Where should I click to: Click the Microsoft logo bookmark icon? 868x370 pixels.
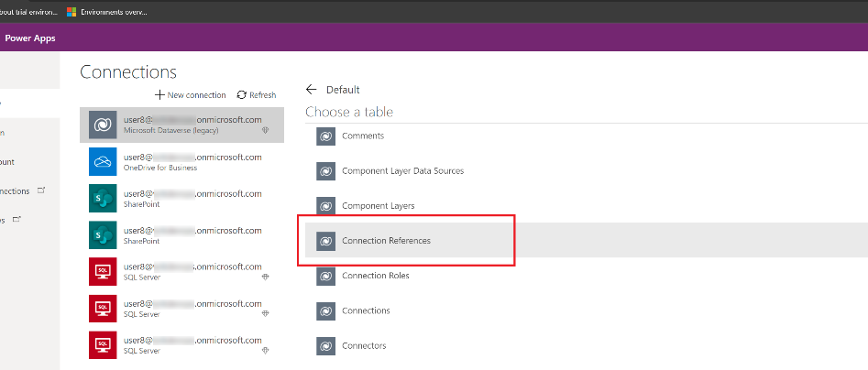tap(71, 12)
